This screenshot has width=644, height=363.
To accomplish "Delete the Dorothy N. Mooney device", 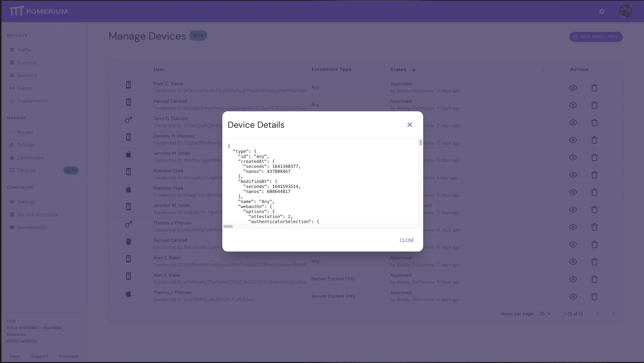I will pos(594,140).
